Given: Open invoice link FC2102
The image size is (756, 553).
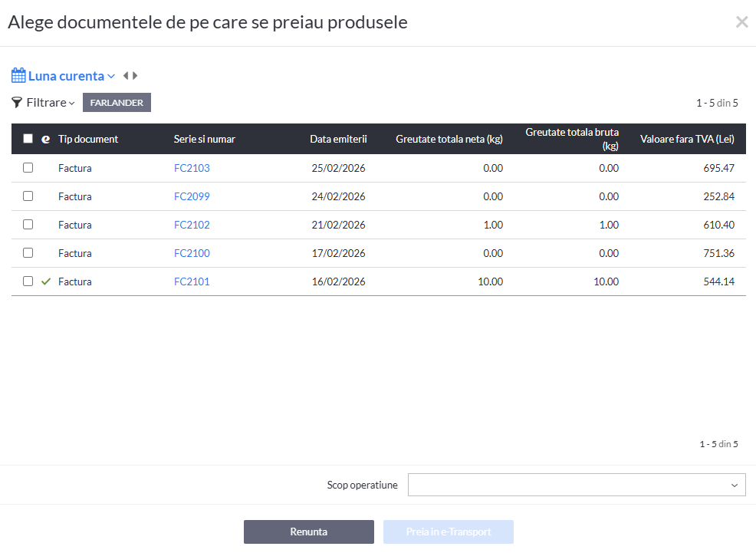Looking at the screenshot, I should [192, 225].
